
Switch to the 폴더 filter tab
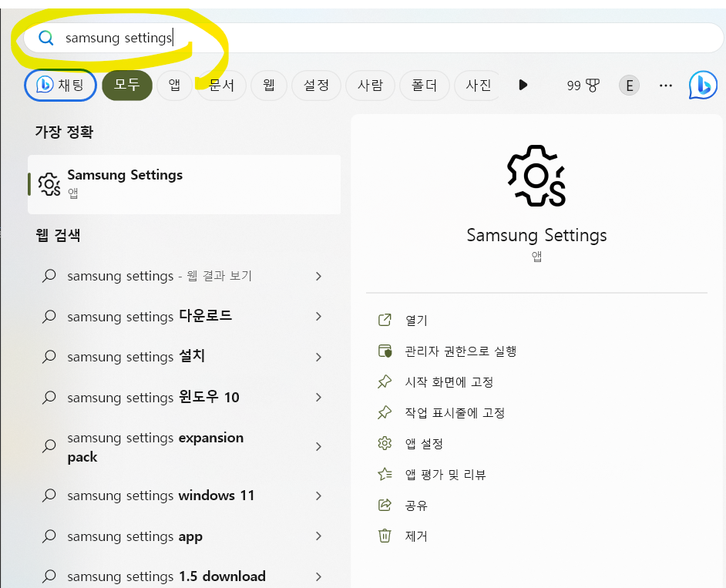[424, 86]
